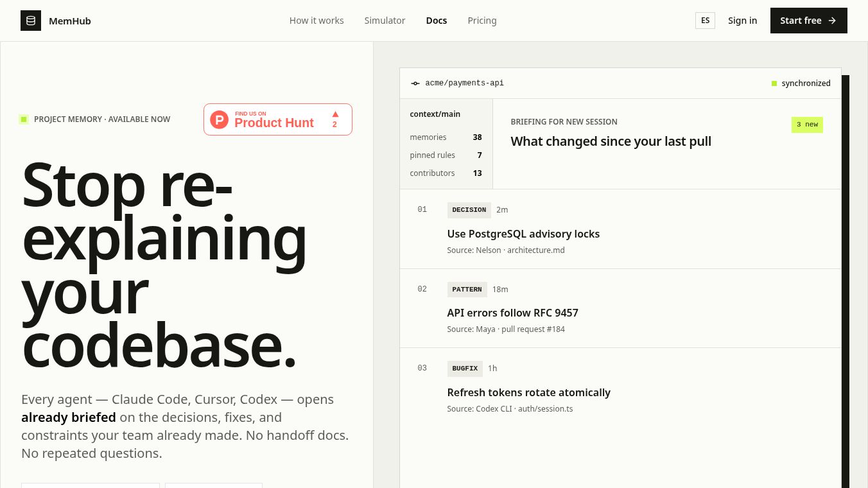The image size is (868, 488).
Task: Open the How it works page
Action: (317, 21)
